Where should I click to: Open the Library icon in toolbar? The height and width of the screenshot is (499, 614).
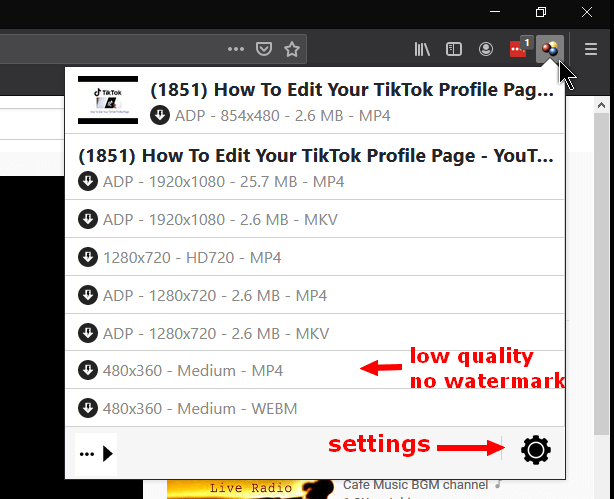[x=422, y=49]
